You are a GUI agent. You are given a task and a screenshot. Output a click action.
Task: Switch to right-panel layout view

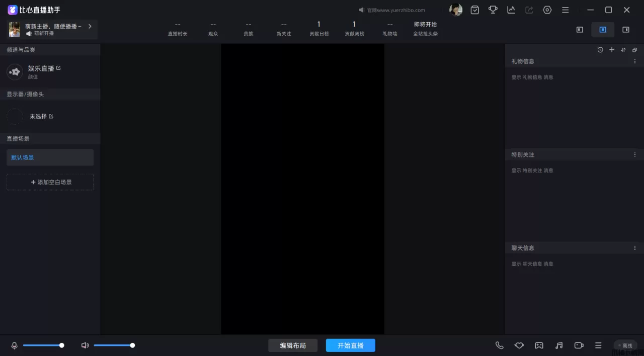point(626,30)
